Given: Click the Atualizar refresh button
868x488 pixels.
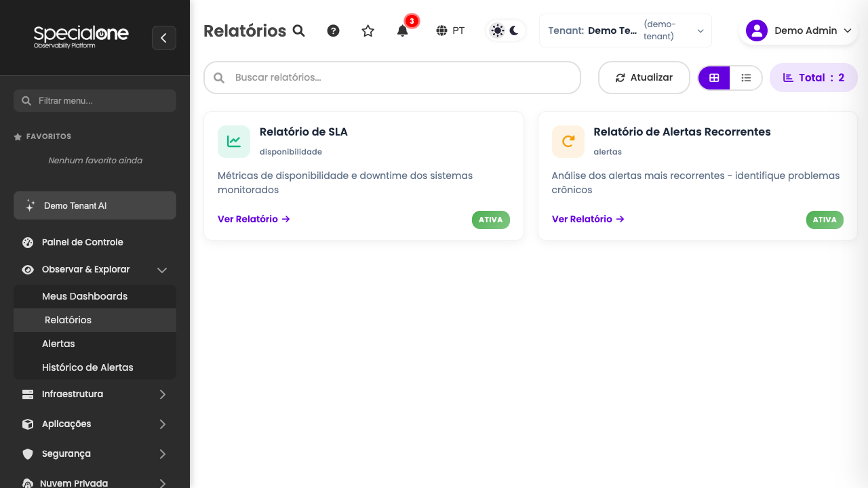Looking at the screenshot, I should [x=644, y=77].
